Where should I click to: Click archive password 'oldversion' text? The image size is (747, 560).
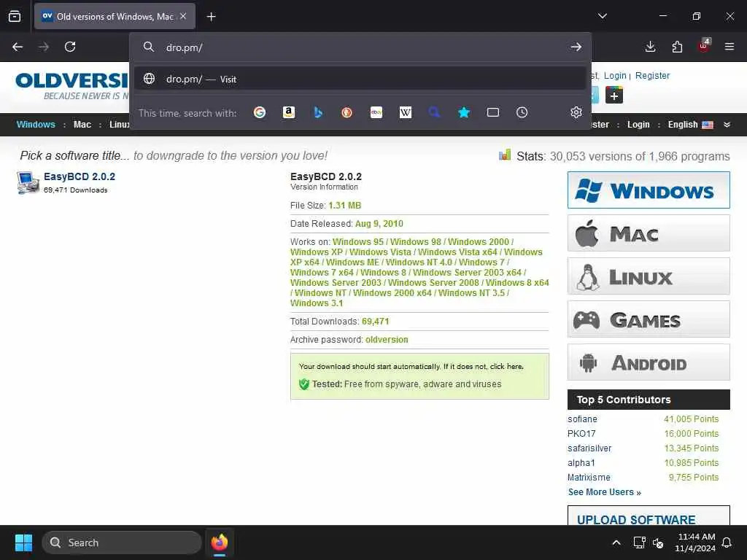387,340
